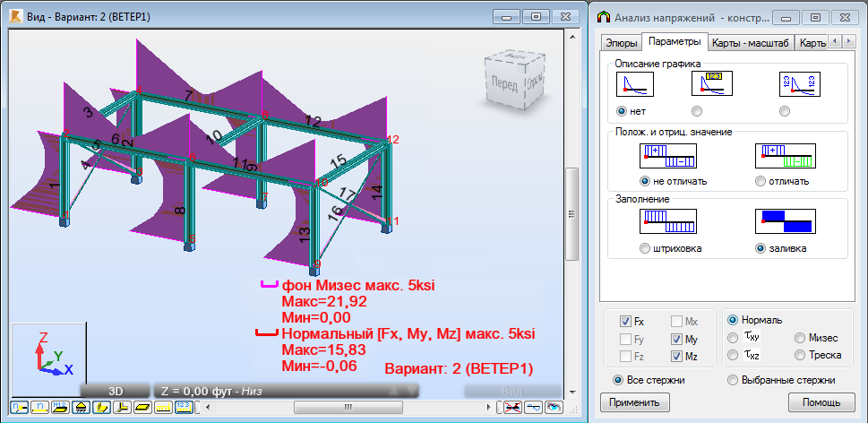868x423 pixels.
Task: Select the third diagram description radio
Action: coord(784,111)
